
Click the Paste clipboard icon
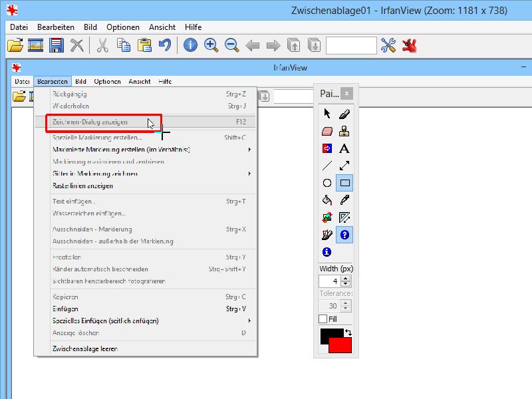click(144, 45)
